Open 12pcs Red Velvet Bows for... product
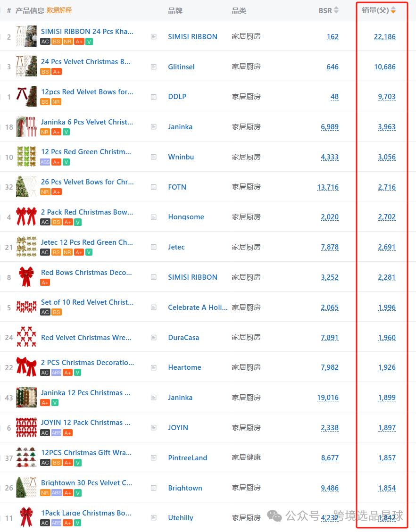The height and width of the screenshot is (532, 416). 87,92
